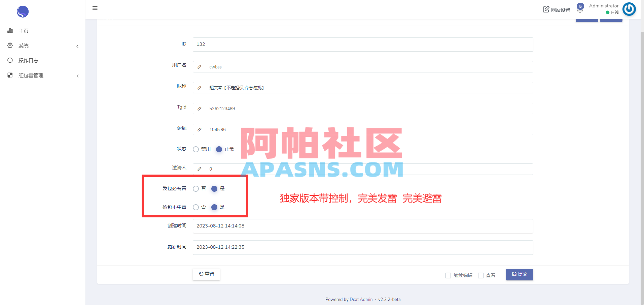Check the 查看 checkbox
644x305 pixels.
(481, 275)
